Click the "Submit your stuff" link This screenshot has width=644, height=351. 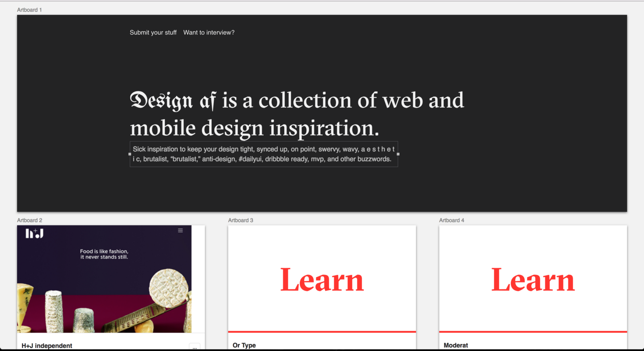(x=153, y=33)
